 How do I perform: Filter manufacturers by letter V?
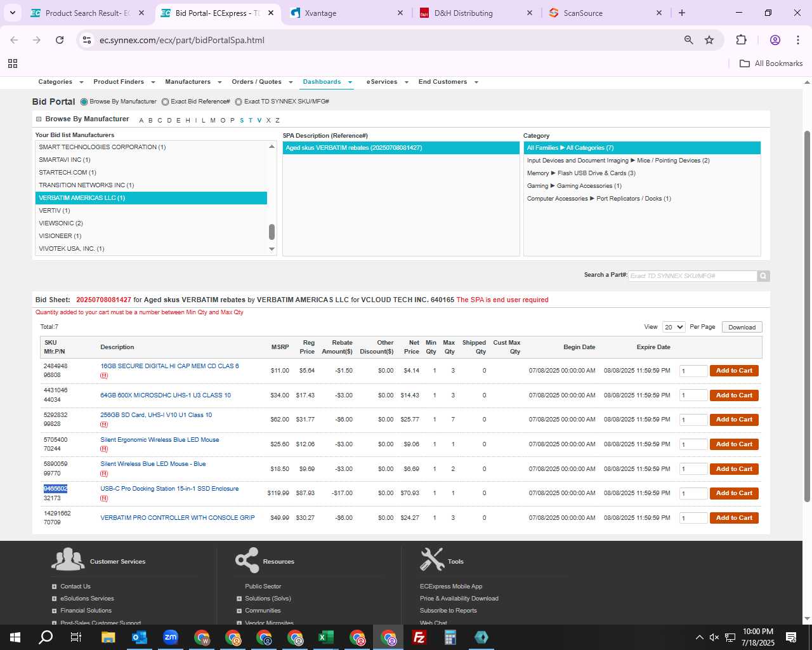tap(259, 120)
